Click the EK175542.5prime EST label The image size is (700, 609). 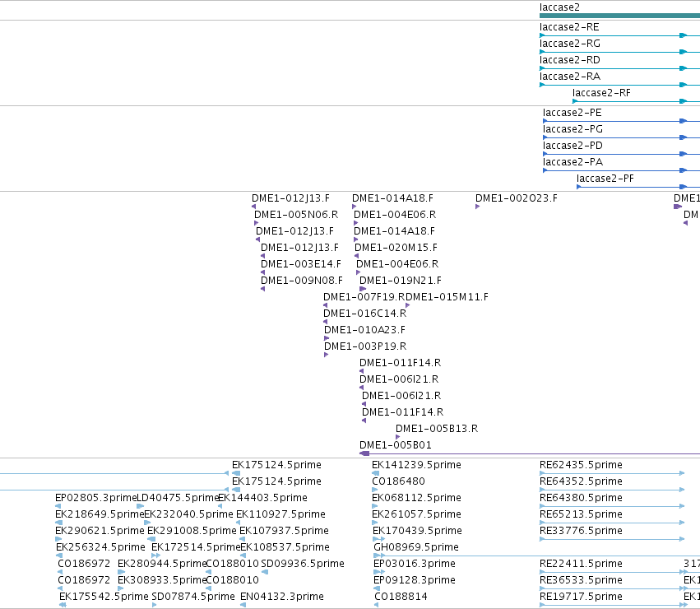pyautogui.click(x=104, y=597)
